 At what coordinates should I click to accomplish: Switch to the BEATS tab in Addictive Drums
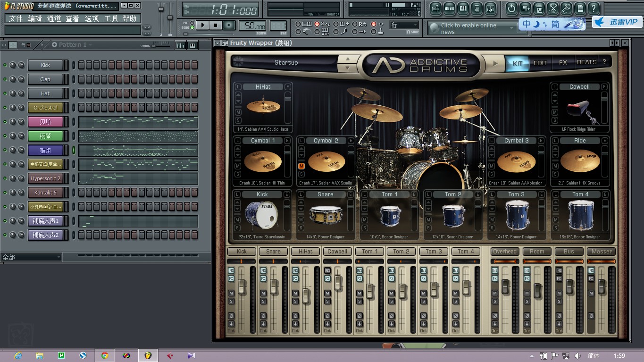point(586,62)
